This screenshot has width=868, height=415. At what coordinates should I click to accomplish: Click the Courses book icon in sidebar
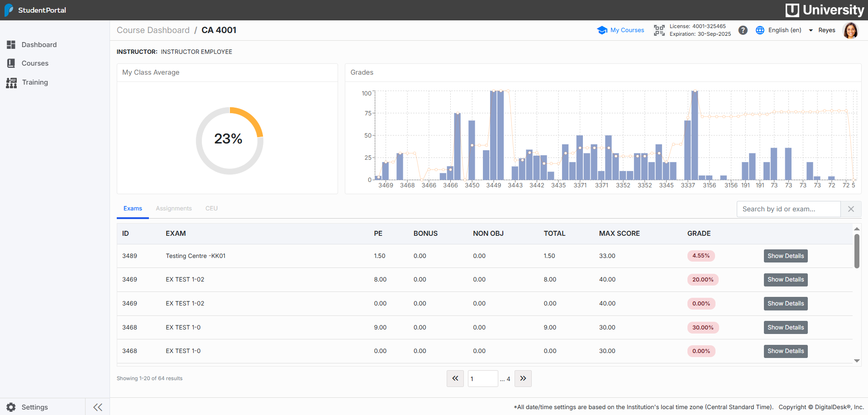point(11,63)
